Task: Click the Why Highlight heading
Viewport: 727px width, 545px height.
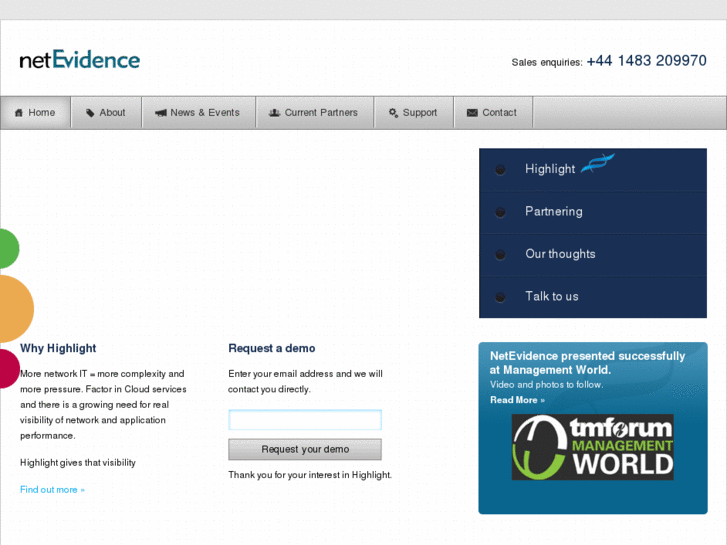Action: pyautogui.click(x=58, y=348)
